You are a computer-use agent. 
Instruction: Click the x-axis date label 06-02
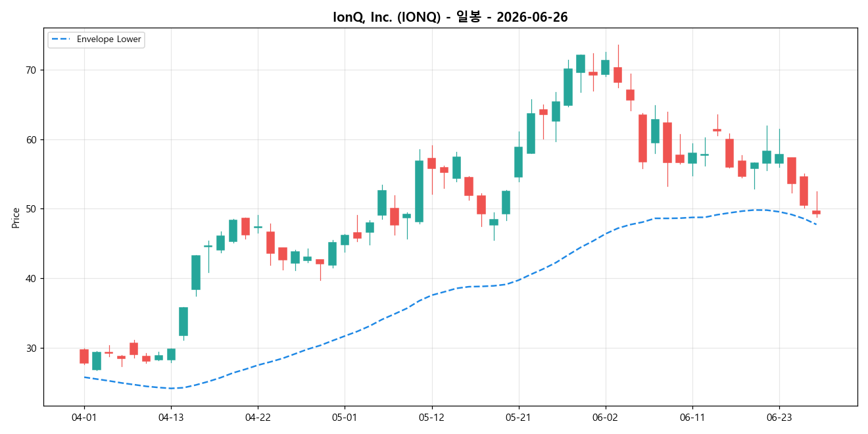605,418
